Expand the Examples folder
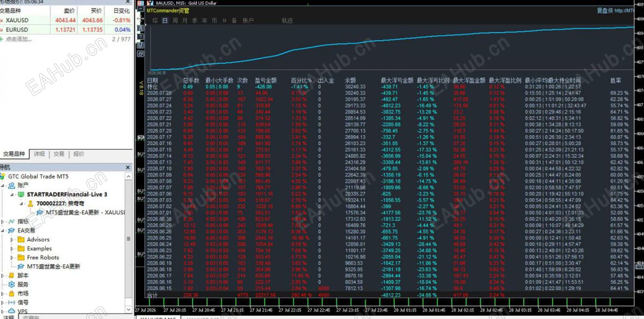 tap(13, 249)
